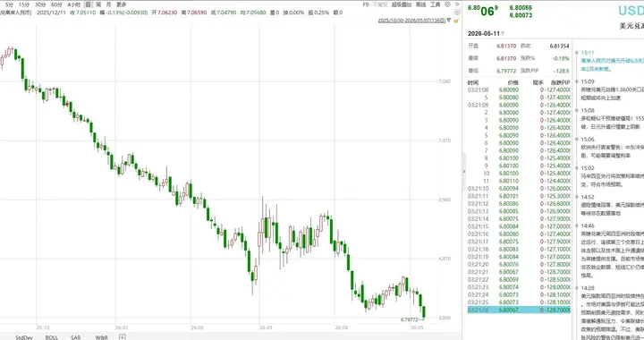The width and height of the screenshot is (644, 340).
Task: Select the tick row at 03:21:10
Action: 519,189
